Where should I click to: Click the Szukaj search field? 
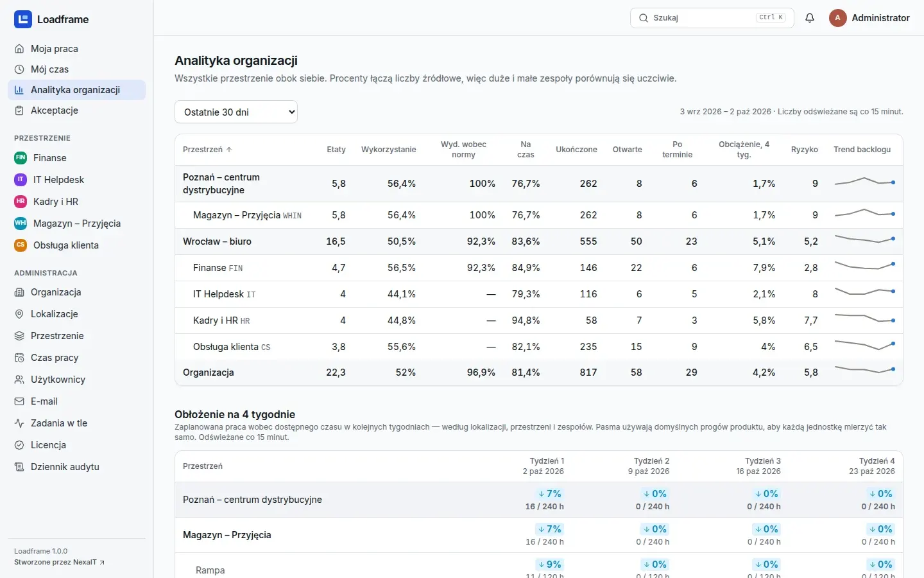[x=712, y=18]
